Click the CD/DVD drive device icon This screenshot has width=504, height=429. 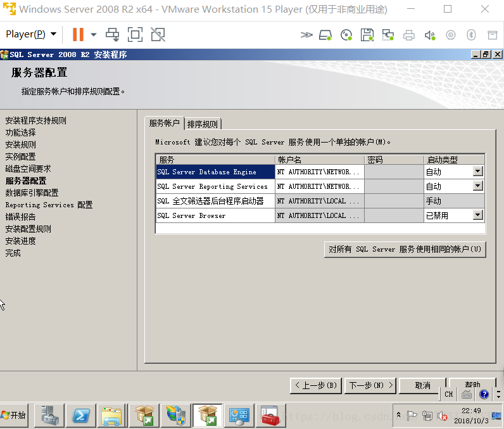(346, 35)
